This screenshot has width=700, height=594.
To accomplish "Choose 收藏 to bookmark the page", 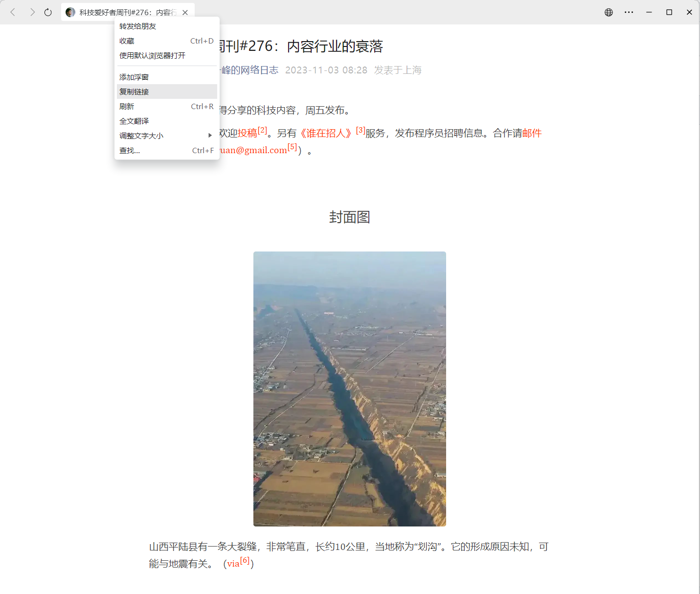I will pos(126,41).
